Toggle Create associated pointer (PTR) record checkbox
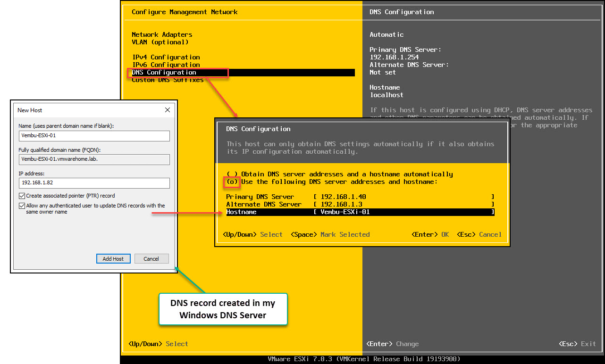Viewport: 605px width, 364px height. [22, 196]
